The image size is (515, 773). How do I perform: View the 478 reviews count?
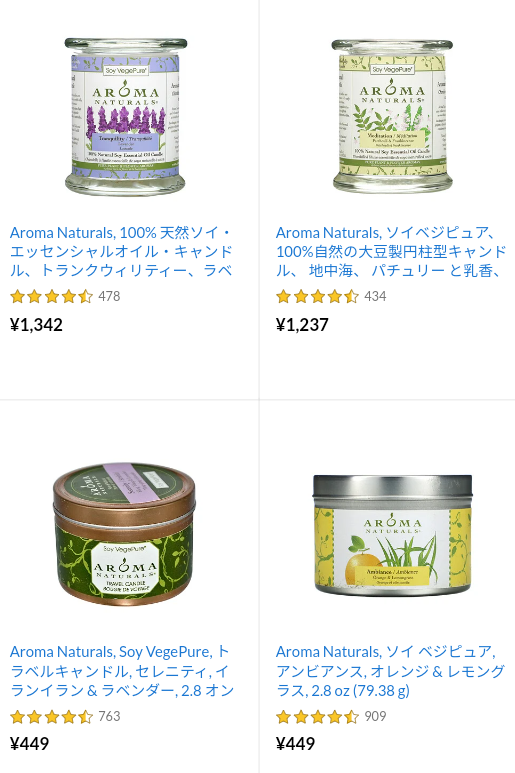[x=109, y=296]
